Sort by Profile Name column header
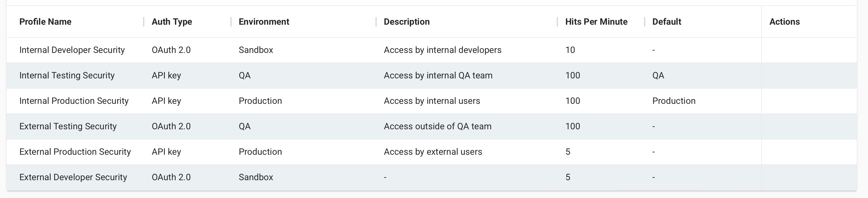Screen dimensions: 868x198 (x=46, y=22)
